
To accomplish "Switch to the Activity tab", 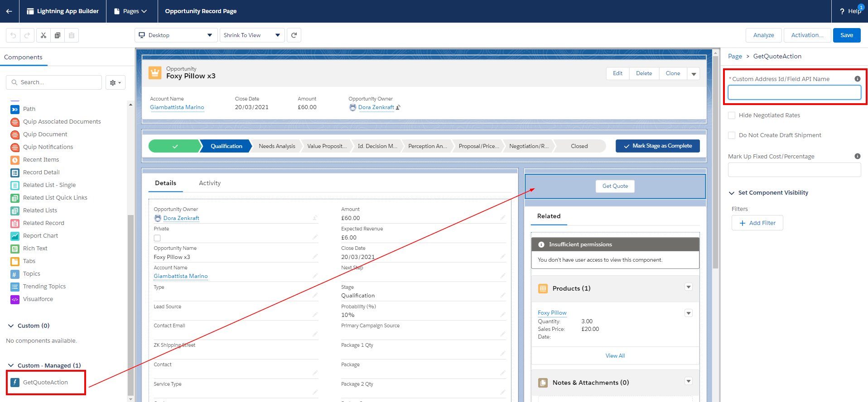I will [x=210, y=183].
